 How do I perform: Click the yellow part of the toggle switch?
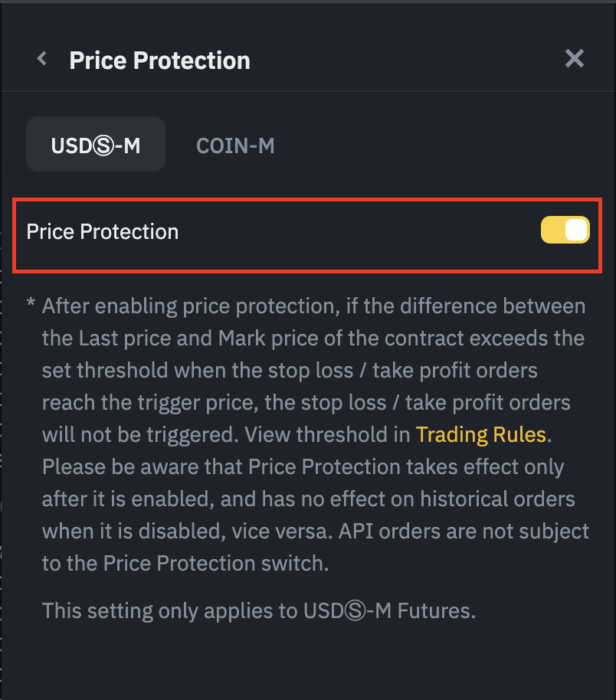coord(552,231)
